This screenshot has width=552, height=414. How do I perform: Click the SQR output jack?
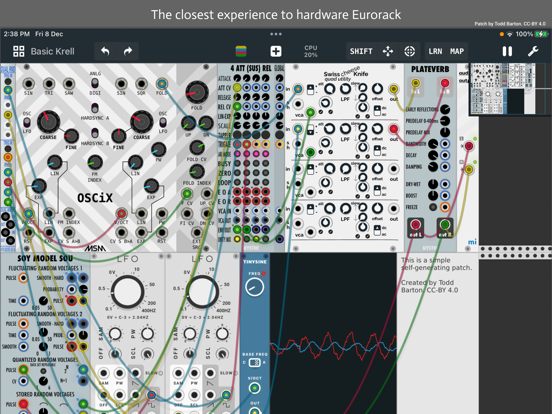141,84
